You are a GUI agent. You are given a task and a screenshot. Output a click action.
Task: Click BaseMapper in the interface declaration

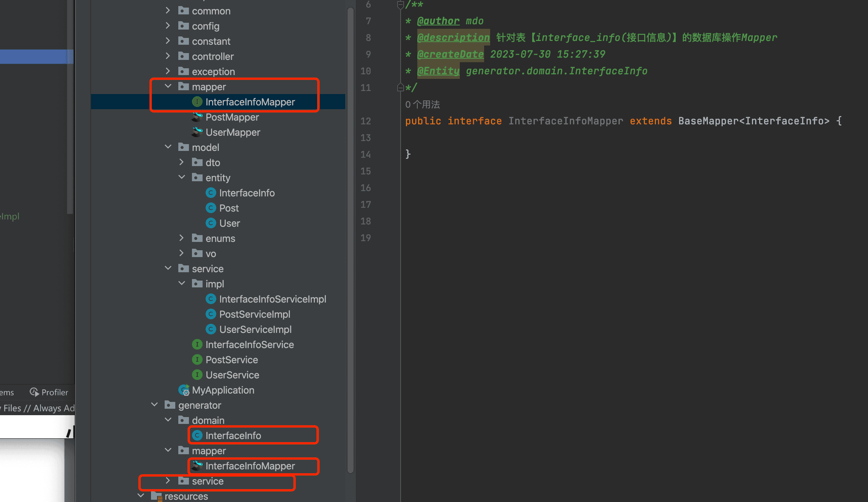708,121
